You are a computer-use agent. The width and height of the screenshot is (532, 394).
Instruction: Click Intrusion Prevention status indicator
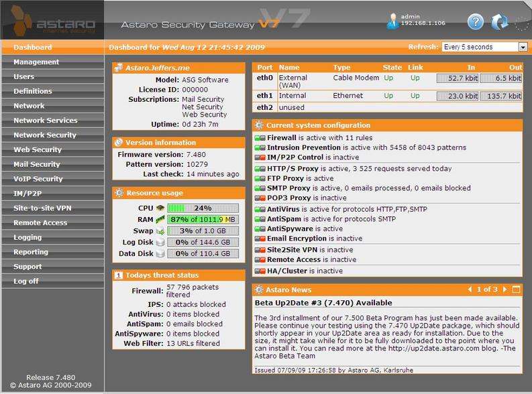[x=260, y=147]
